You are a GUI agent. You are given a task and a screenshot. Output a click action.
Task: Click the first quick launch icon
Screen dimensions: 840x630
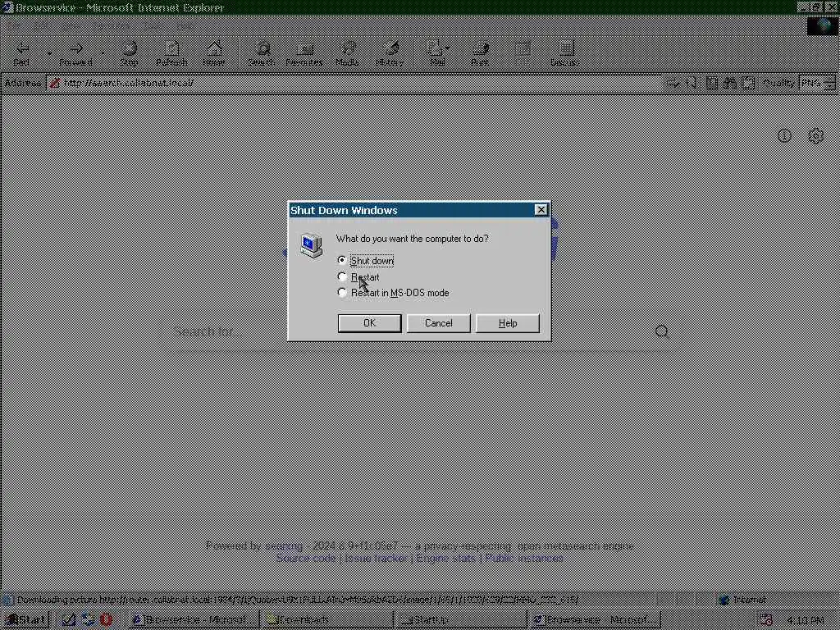tap(69, 620)
